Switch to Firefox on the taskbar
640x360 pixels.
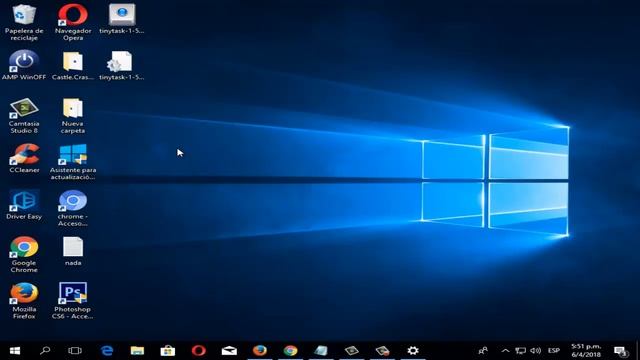coord(260,351)
